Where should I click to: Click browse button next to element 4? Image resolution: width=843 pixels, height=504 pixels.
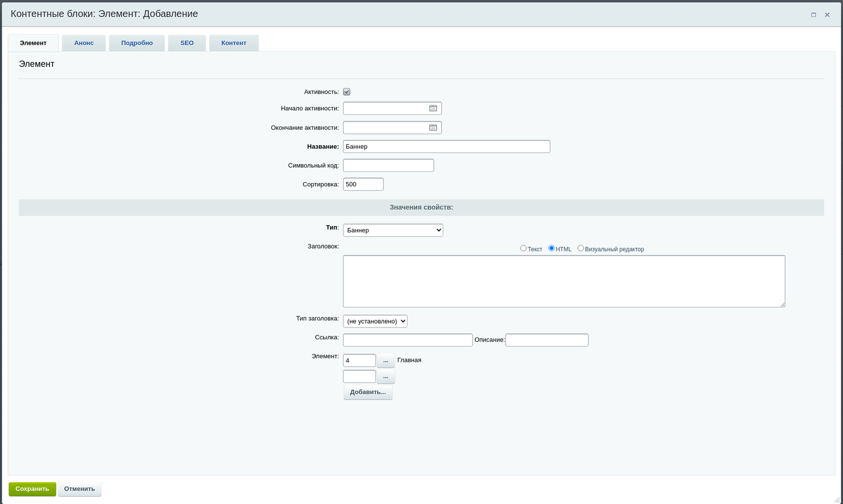(386, 361)
